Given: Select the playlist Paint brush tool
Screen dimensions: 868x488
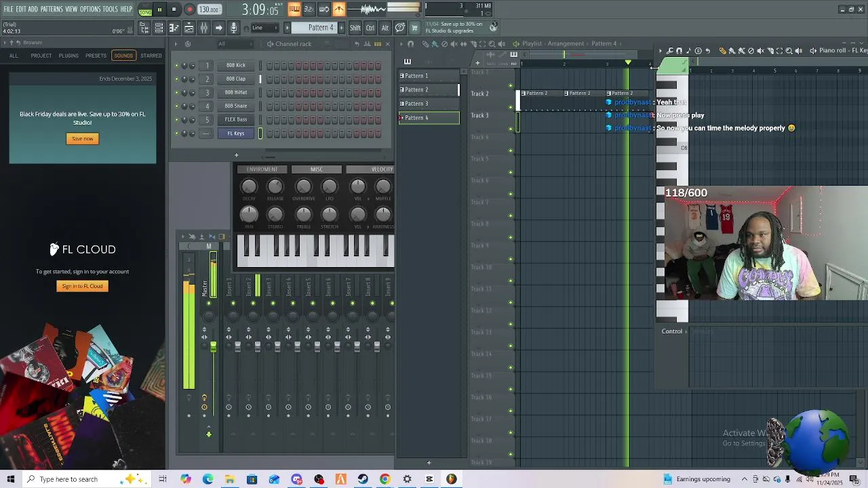Looking at the screenshot, I should [435, 44].
